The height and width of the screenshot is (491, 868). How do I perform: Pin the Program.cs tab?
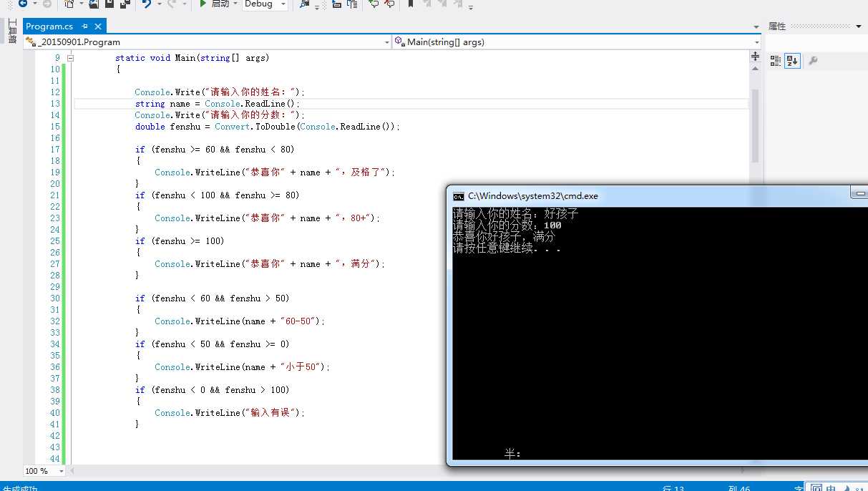[84, 26]
